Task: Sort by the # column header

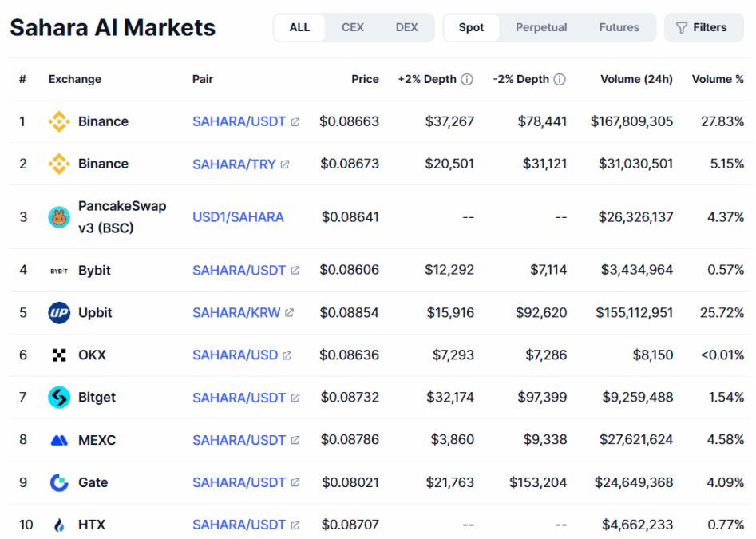Action: point(22,80)
